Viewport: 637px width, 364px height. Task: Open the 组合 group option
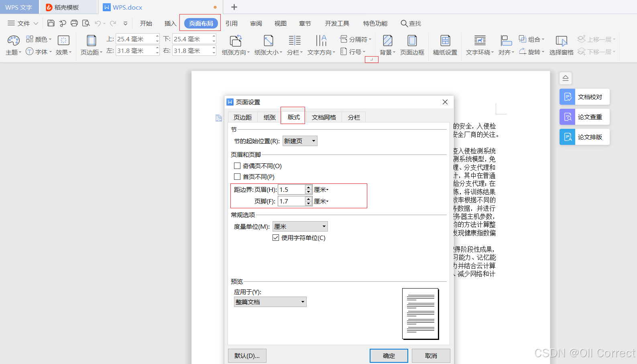[531, 39]
